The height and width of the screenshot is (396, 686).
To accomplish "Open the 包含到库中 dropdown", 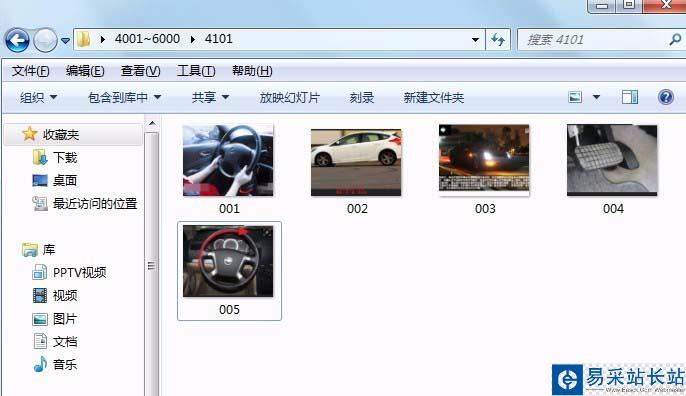I will tap(125, 97).
